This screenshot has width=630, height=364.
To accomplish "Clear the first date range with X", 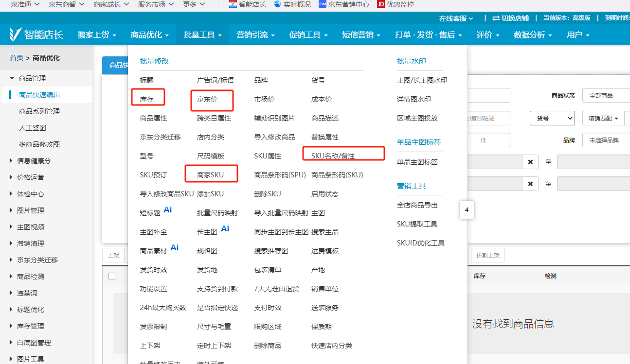I will point(530,162).
